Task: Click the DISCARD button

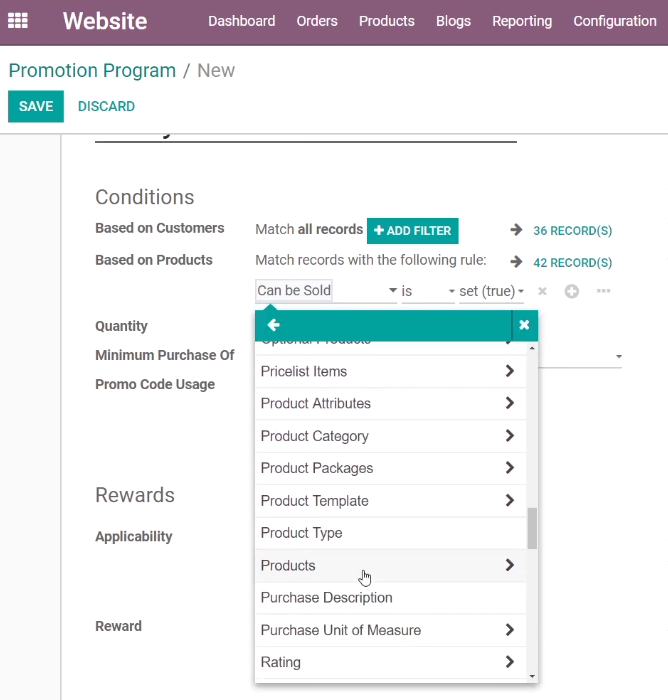Action: click(106, 106)
